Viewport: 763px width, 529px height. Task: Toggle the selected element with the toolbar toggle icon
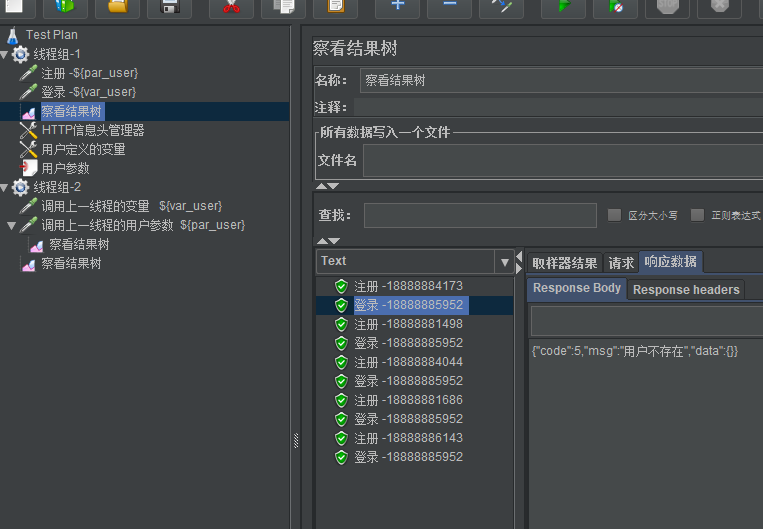click(x=502, y=6)
